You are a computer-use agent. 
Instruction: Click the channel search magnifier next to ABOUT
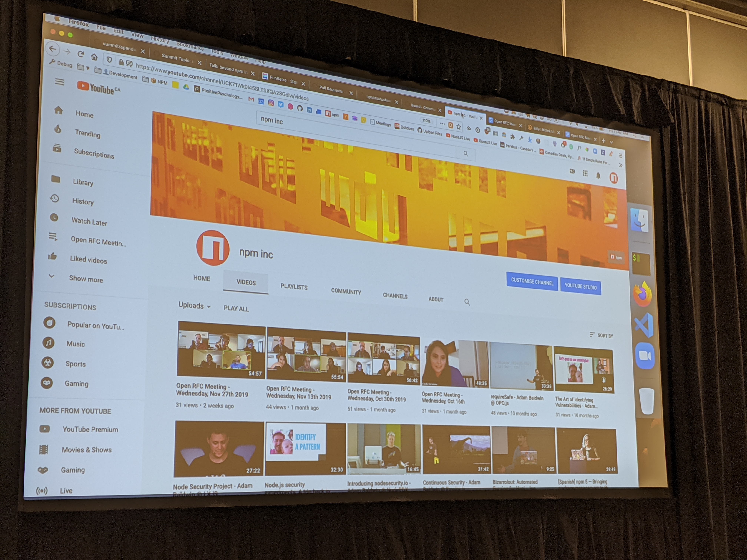467,302
